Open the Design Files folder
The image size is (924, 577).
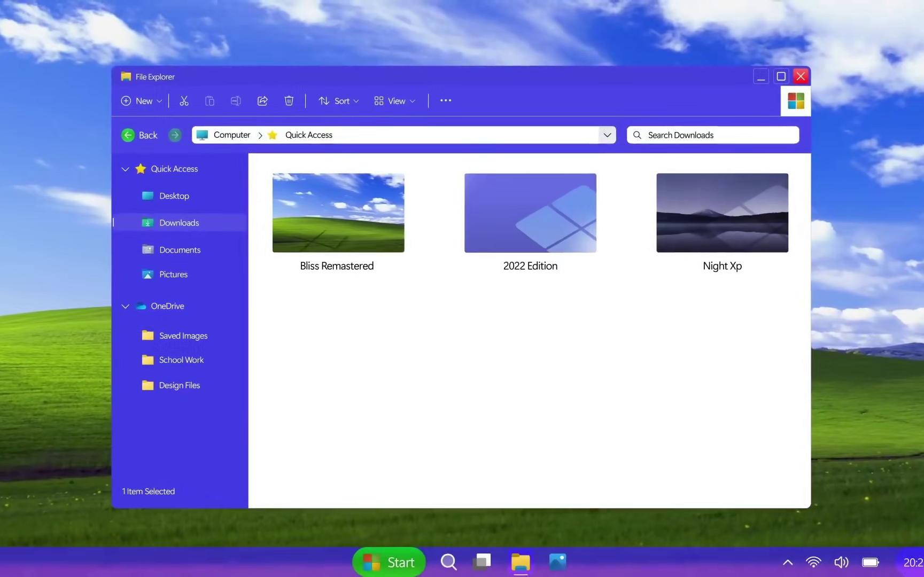180,385
